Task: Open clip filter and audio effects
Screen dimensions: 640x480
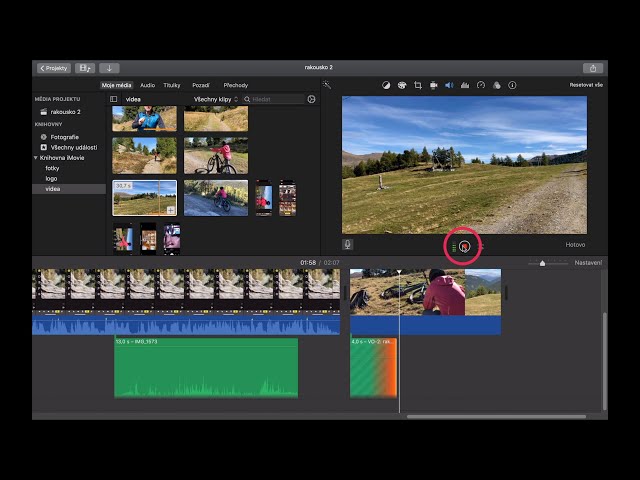Action: tap(496, 85)
